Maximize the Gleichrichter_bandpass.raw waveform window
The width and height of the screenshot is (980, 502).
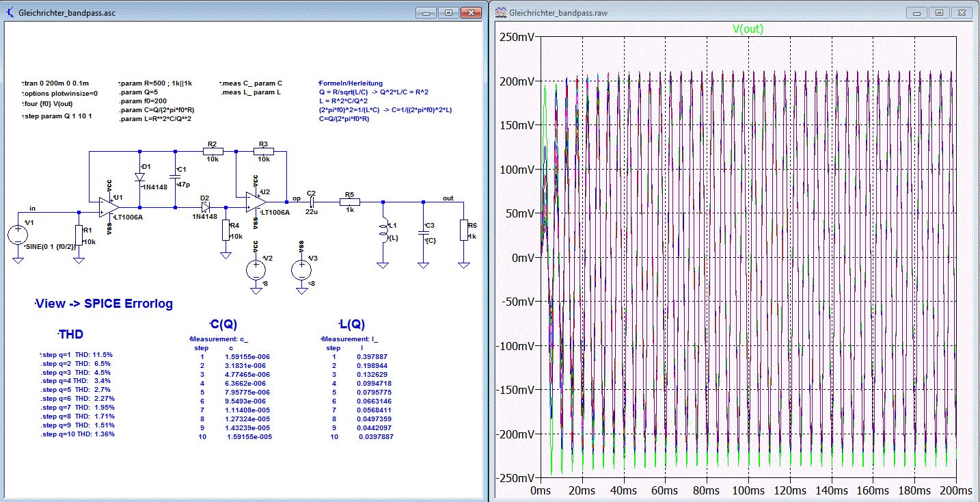938,12
